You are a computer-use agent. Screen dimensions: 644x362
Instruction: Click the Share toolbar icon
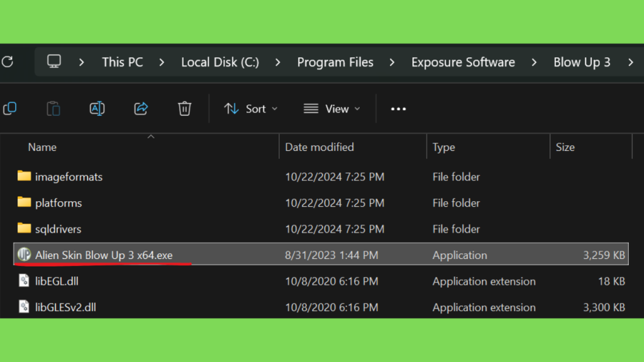coord(141,109)
